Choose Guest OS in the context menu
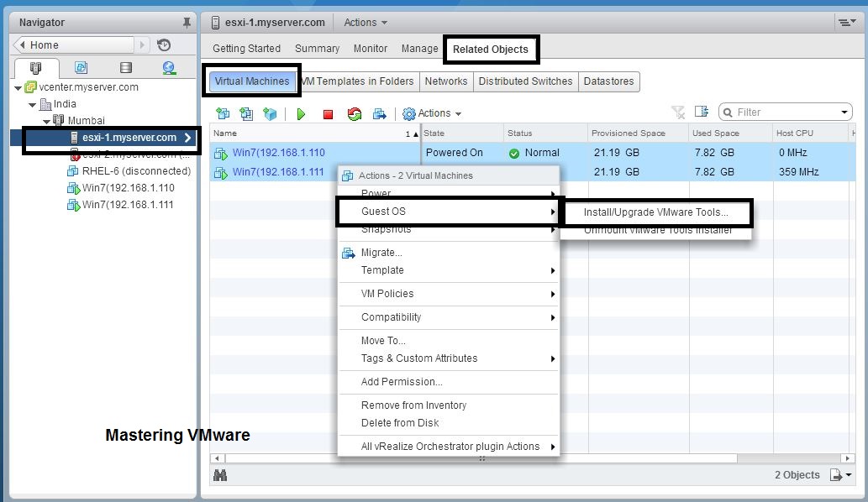The image size is (868, 502). 449,212
